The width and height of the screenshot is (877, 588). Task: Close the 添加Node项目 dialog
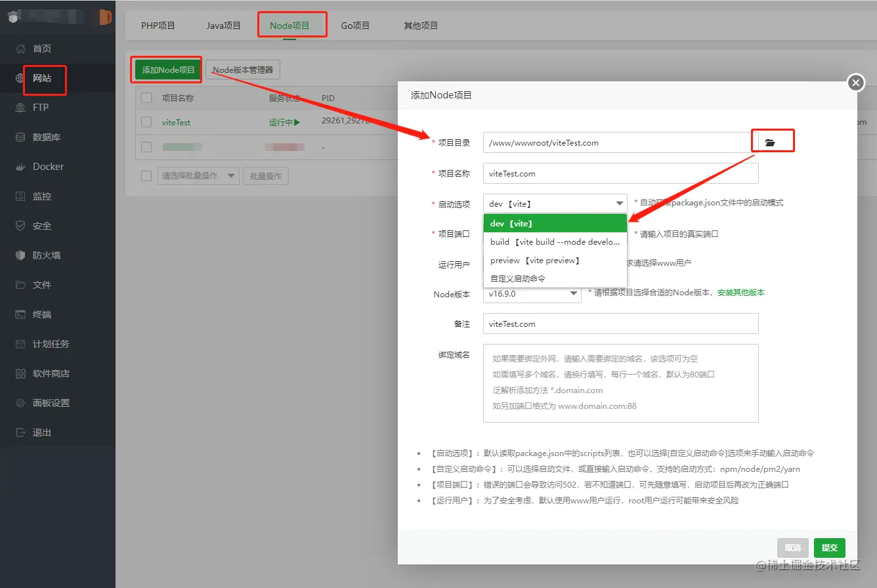pyautogui.click(x=855, y=83)
